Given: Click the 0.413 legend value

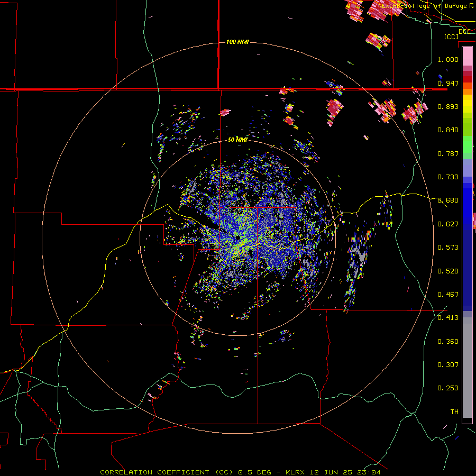Looking at the screenshot, I should [x=448, y=318].
